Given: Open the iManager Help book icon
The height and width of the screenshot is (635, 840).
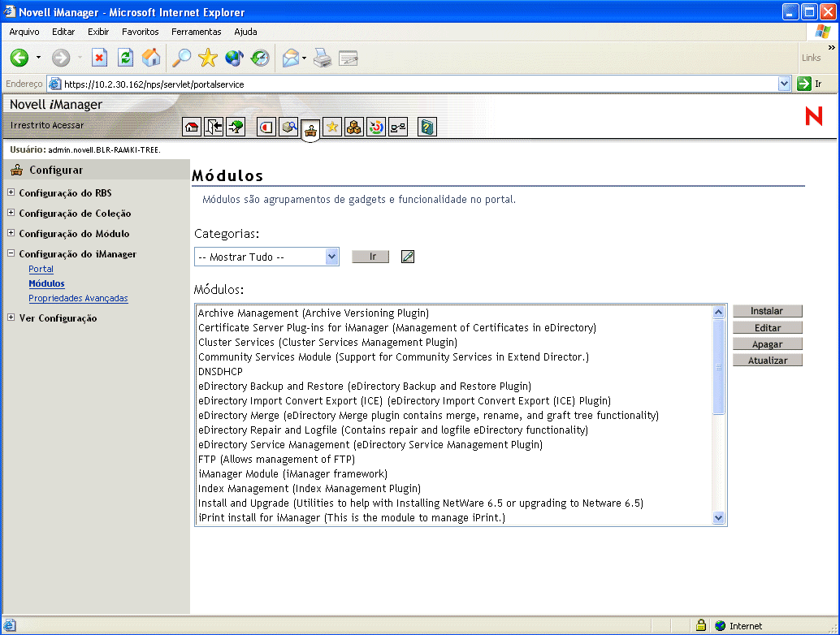Looking at the screenshot, I should [427, 127].
